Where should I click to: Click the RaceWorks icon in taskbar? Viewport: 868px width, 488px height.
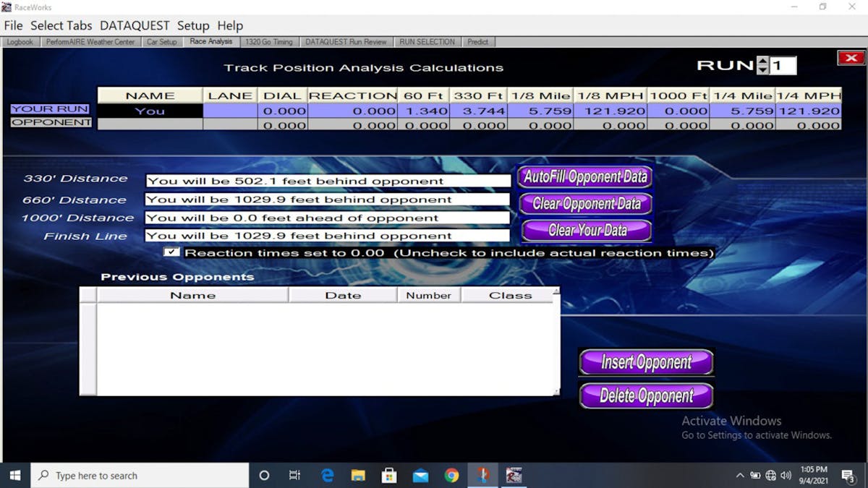pyautogui.click(x=514, y=475)
